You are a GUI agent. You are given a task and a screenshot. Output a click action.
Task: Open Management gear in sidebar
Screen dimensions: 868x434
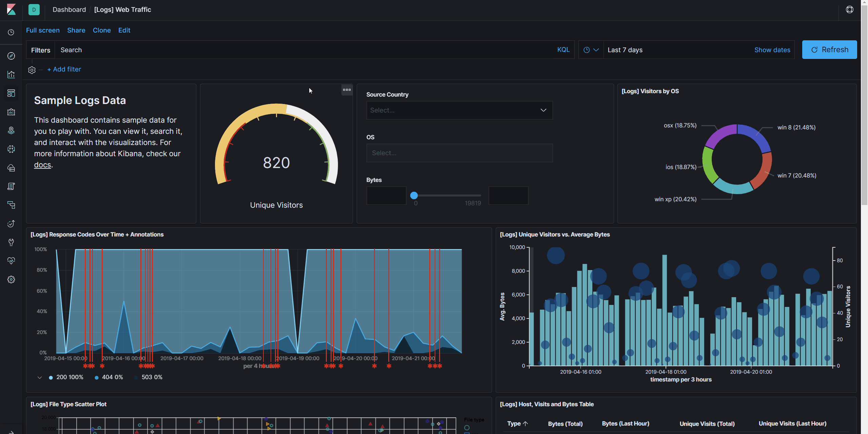pyautogui.click(x=11, y=280)
